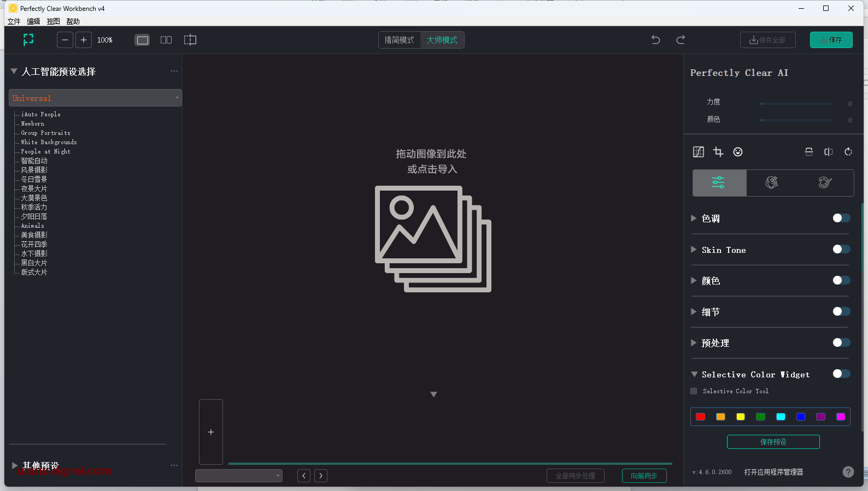The height and width of the screenshot is (491, 868).
Task: Select the iAuto People preset
Action: tap(40, 114)
